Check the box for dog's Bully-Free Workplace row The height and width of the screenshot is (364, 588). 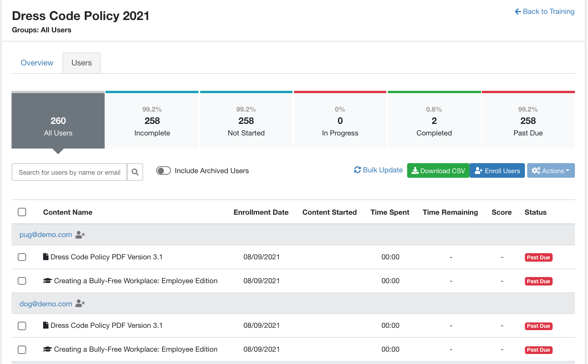click(22, 349)
